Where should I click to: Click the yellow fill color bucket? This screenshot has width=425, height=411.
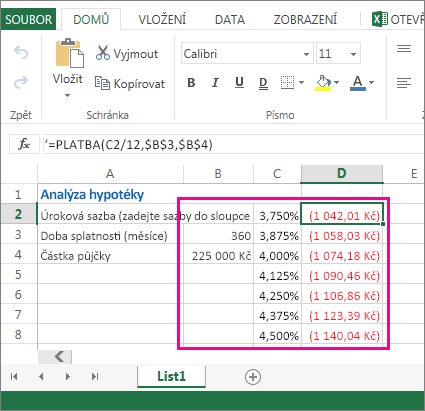pos(323,83)
